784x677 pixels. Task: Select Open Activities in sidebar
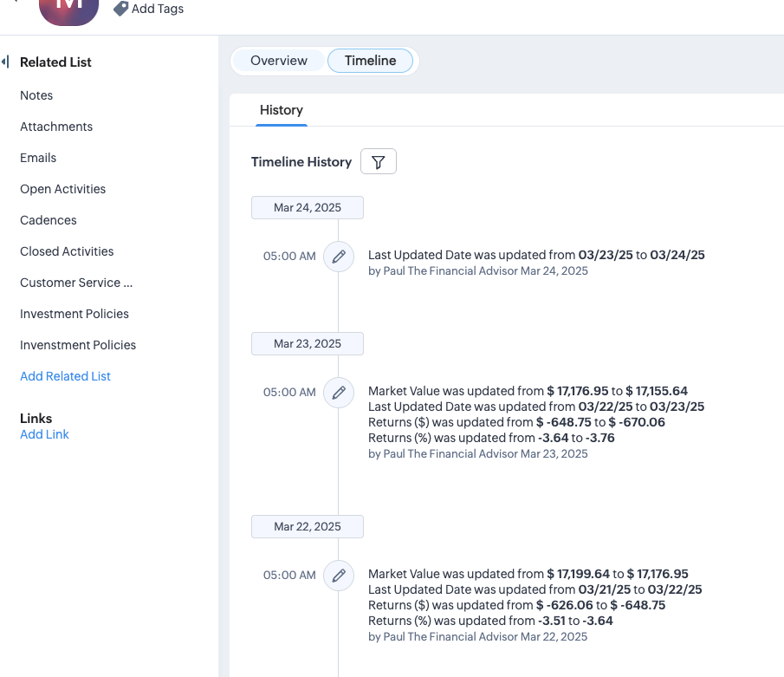click(x=62, y=189)
